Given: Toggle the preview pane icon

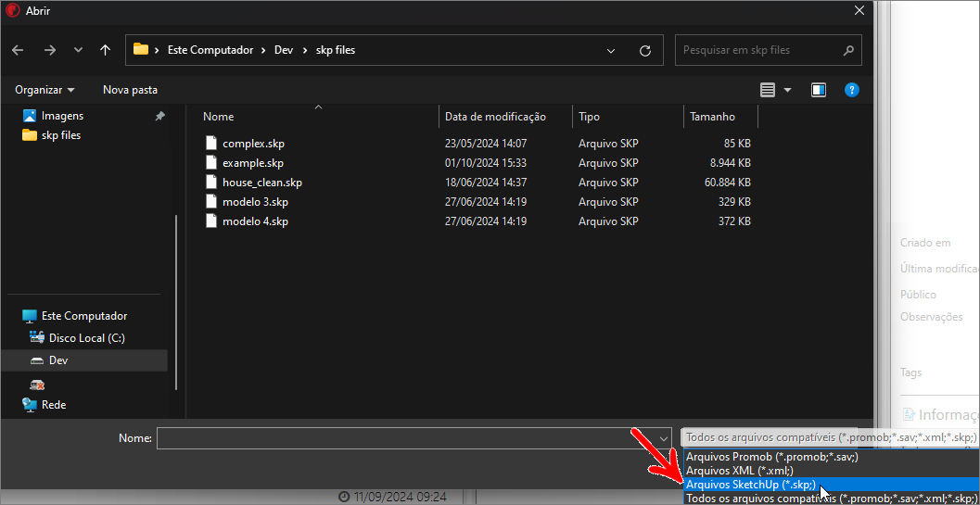Looking at the screenshot, I should click(819, 90).
